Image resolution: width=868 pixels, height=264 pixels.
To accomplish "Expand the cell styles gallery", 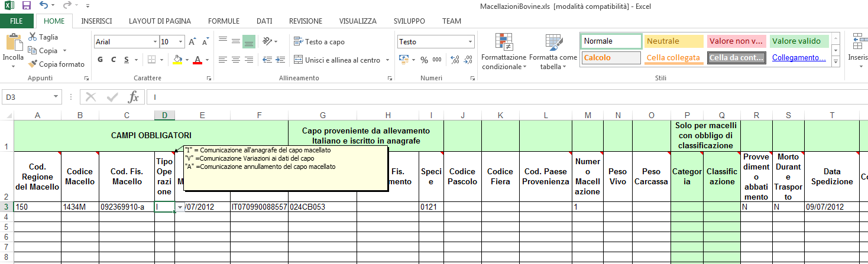I will (x=835, y=61).
